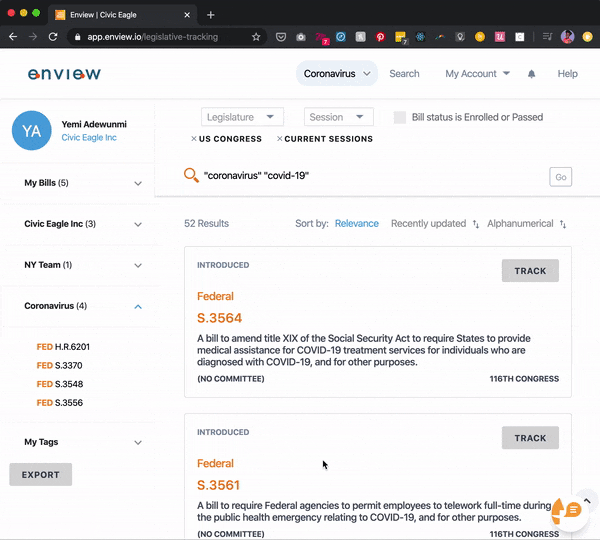
Task: Remove the Current Sessions filter
Action: (280, 139)
